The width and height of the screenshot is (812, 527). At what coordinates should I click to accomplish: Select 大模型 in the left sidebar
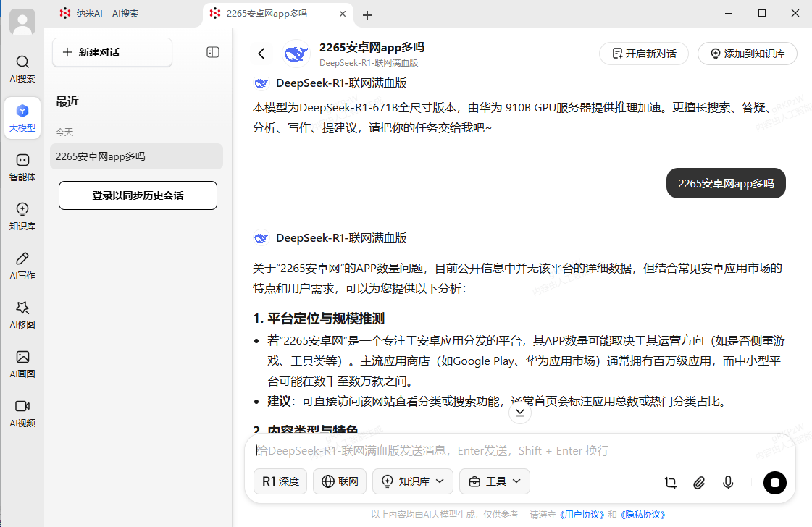[22, 118]
